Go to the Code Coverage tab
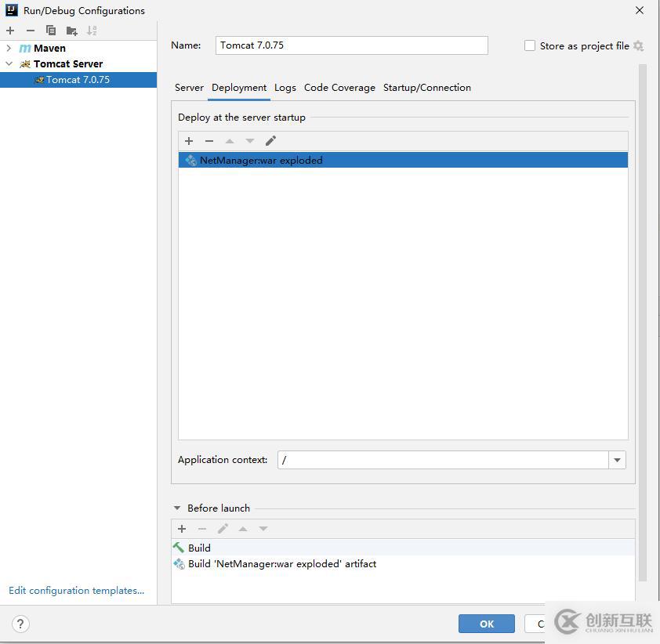Screen dimensions: 660x644 coord(339,88)
